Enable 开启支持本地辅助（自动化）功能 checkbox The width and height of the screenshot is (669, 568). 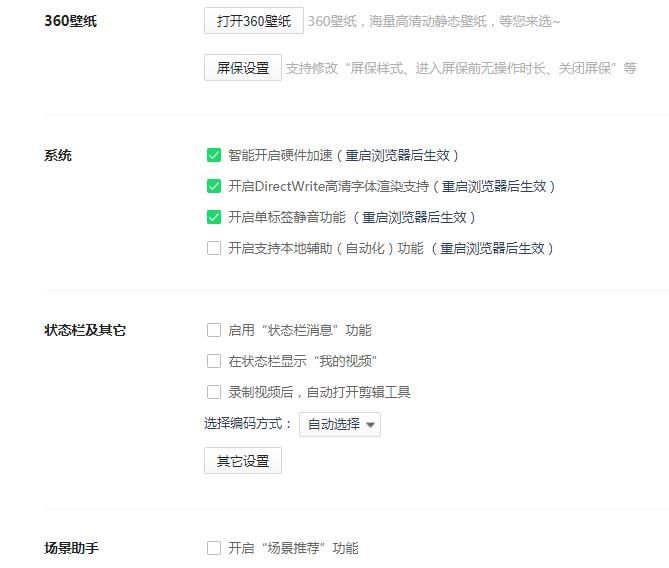coord(214,248)
